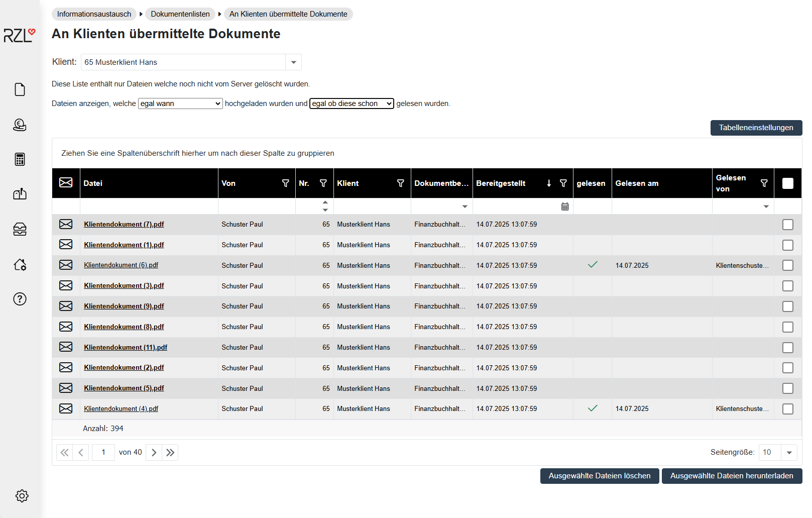This screenshot has width=812, height=518.
Task: Open the Seitengröße page size dropdown
Action: (x=789, y=453)
